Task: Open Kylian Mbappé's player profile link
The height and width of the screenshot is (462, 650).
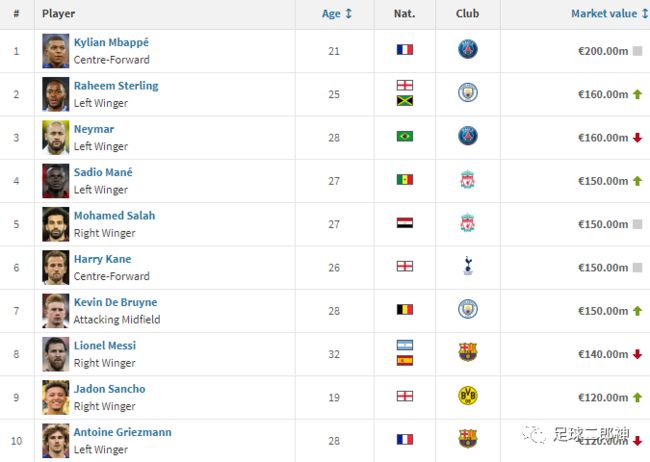Action: [x=111, y=42]
